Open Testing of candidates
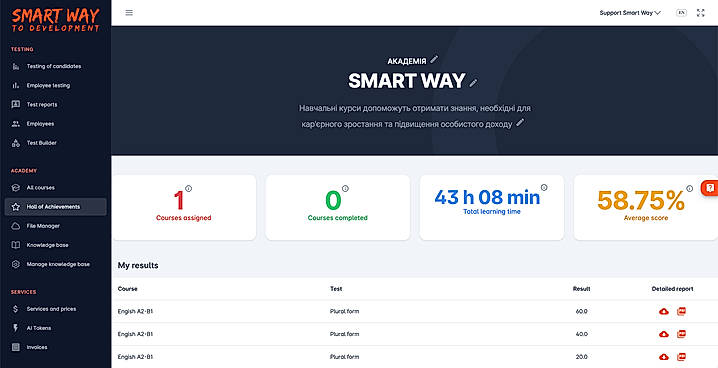 pyautogui.click(x=54, y=66)
